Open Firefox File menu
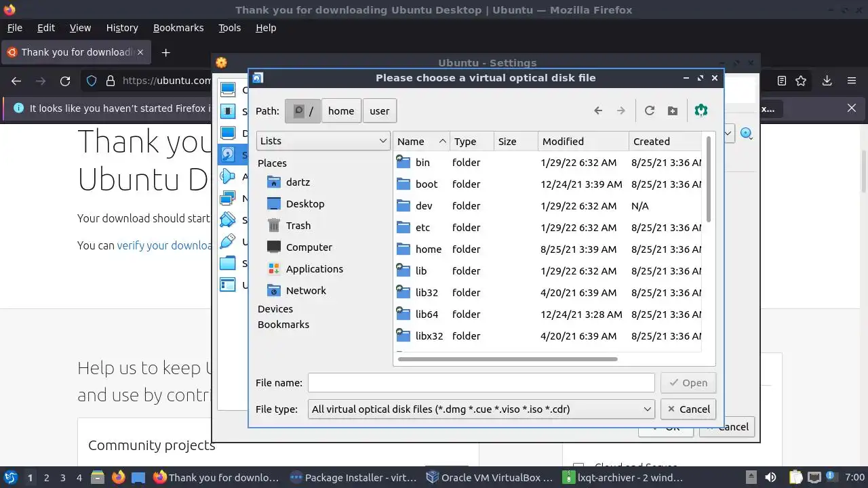Image resolution: width=868 pixels, height=488 pixels. pos(14,28)
